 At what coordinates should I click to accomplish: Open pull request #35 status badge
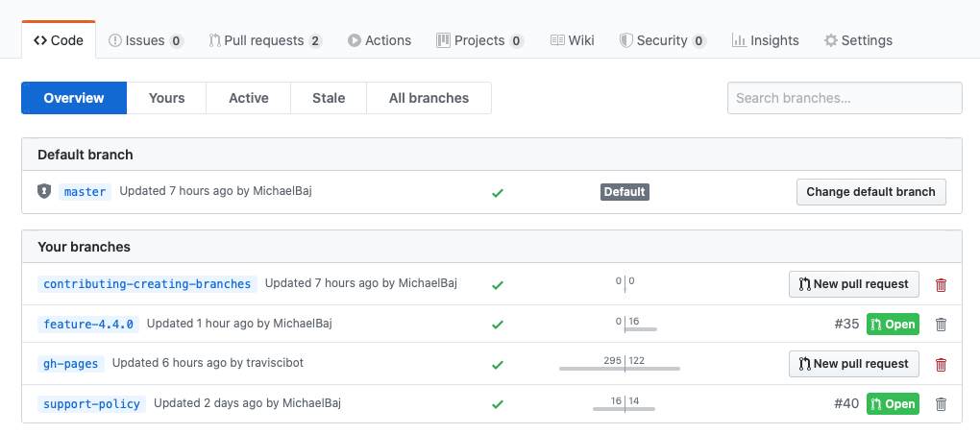(x=893, y=325)
